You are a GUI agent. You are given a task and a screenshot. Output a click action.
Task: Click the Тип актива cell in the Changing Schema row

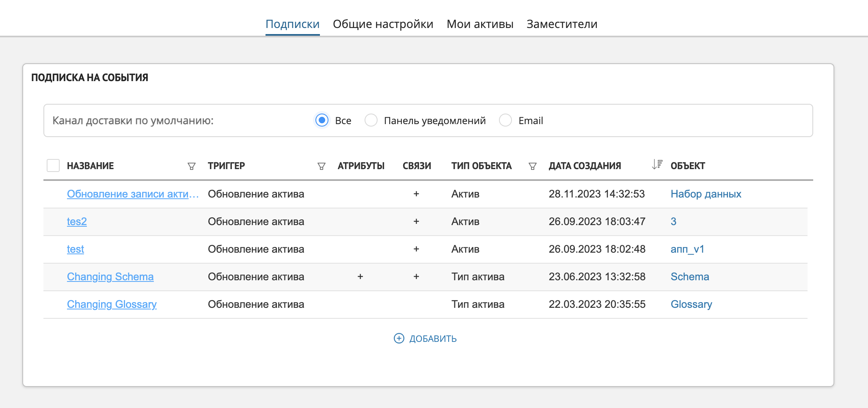(x=478, y=277)
